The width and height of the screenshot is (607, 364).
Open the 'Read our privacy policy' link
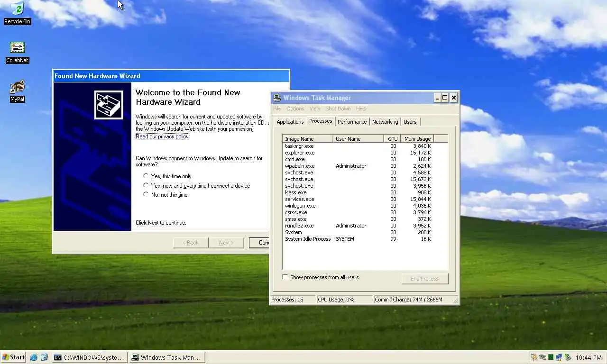tap(162, 136)
